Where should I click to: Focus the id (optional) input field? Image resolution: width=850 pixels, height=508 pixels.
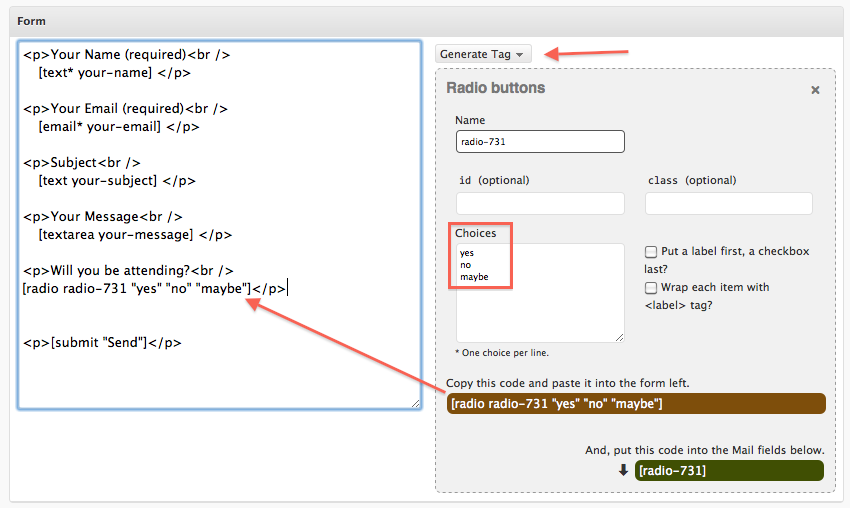pyautogui.click(x=540, y=204)
